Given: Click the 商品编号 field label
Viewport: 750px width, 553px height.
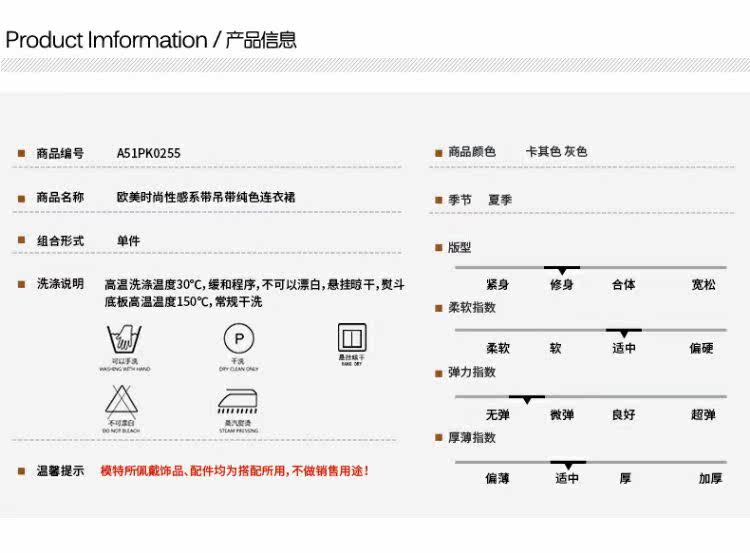Looking at the screenshot, I should (60, 154).
